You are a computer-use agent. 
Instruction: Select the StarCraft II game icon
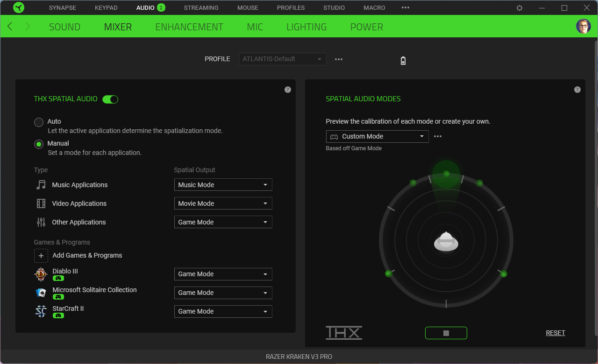pyautogui.click(x=41, y=312)
